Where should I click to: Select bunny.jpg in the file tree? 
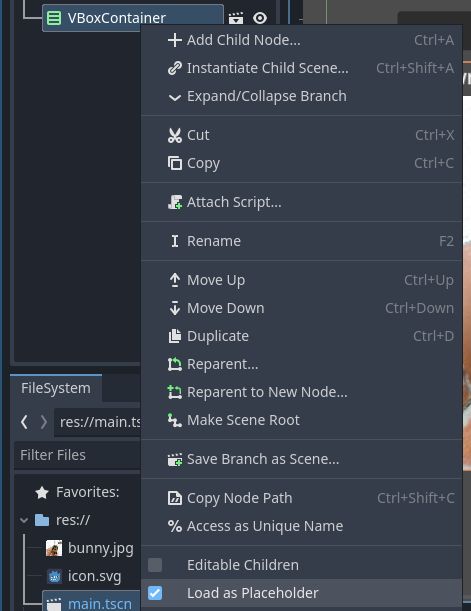point(101,548)
